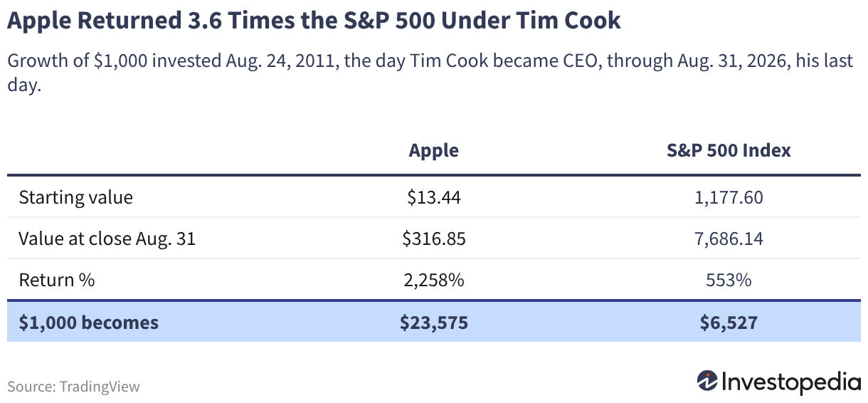This screenshot has height=403, width=868.
Task: Select the Starting value row label
Action: pos(75,197)
